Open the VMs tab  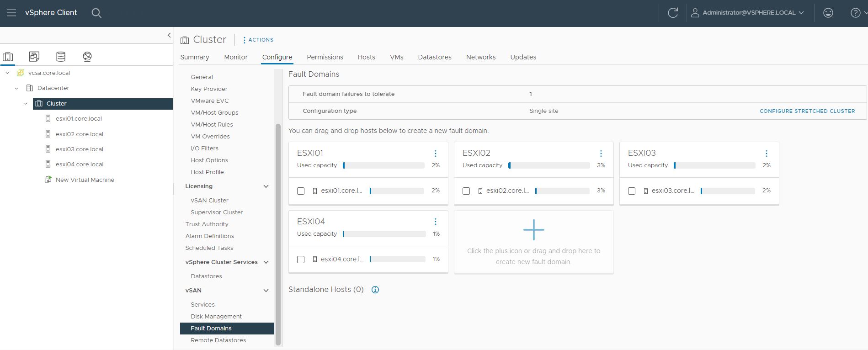pos(397,57)
